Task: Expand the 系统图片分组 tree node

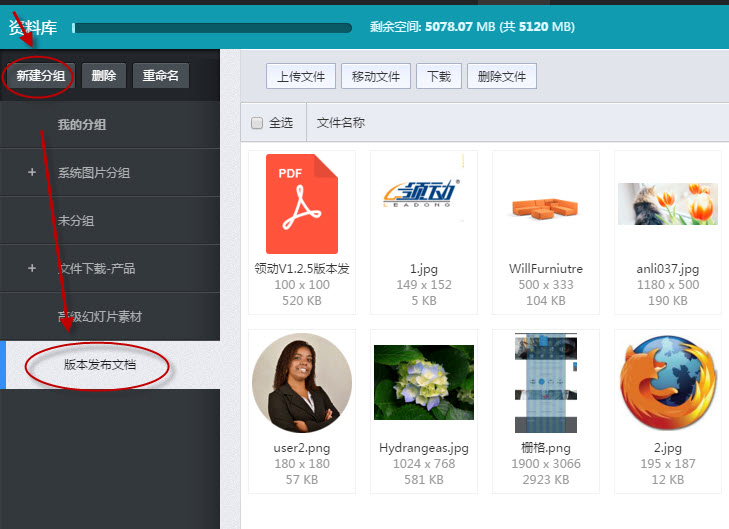Action: click(x=32, y=172)
